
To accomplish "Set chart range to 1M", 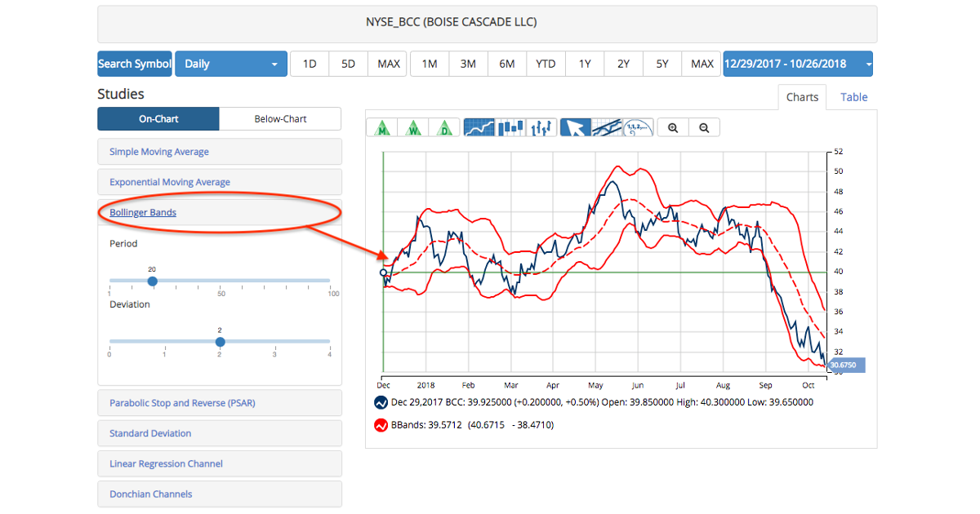I will coord(430,64).
